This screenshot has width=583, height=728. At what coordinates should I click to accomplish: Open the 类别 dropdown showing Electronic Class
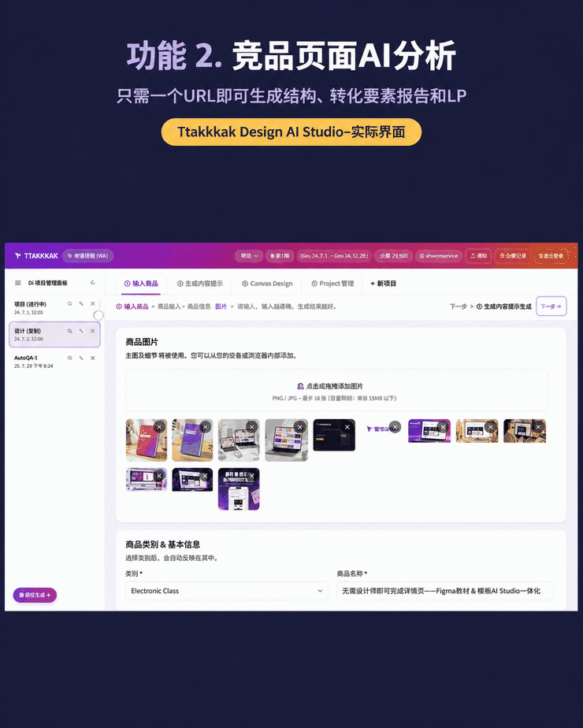point(227,591)
